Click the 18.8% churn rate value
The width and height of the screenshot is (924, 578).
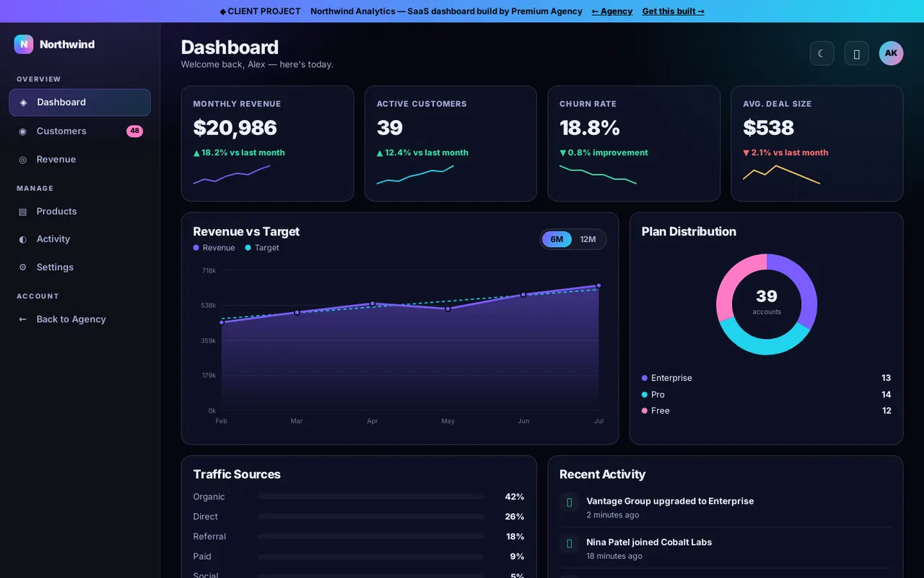pos(590,128)
